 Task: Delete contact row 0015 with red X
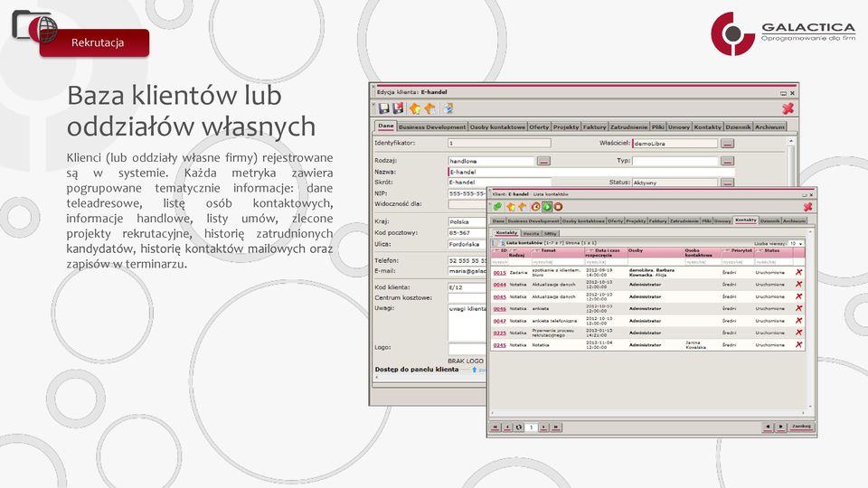pyautogui.click(x=798, y=272)
